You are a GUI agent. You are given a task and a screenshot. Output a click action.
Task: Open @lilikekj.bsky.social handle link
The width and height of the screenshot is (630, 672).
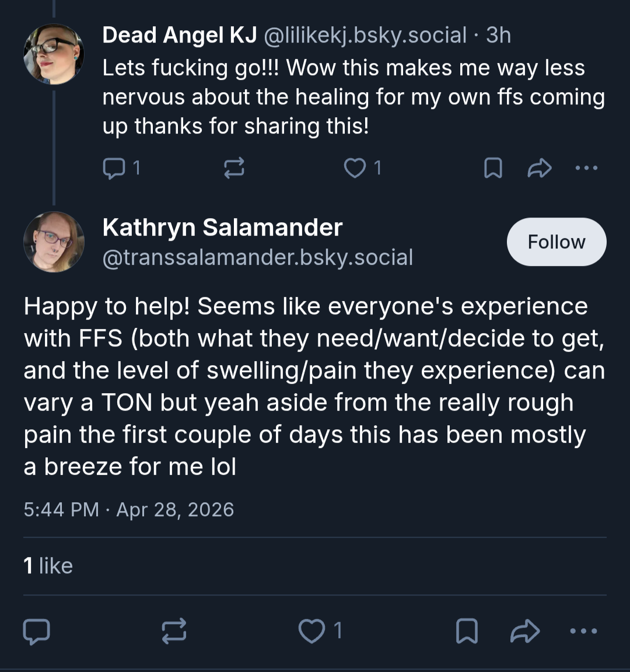(x=365, y=35)
